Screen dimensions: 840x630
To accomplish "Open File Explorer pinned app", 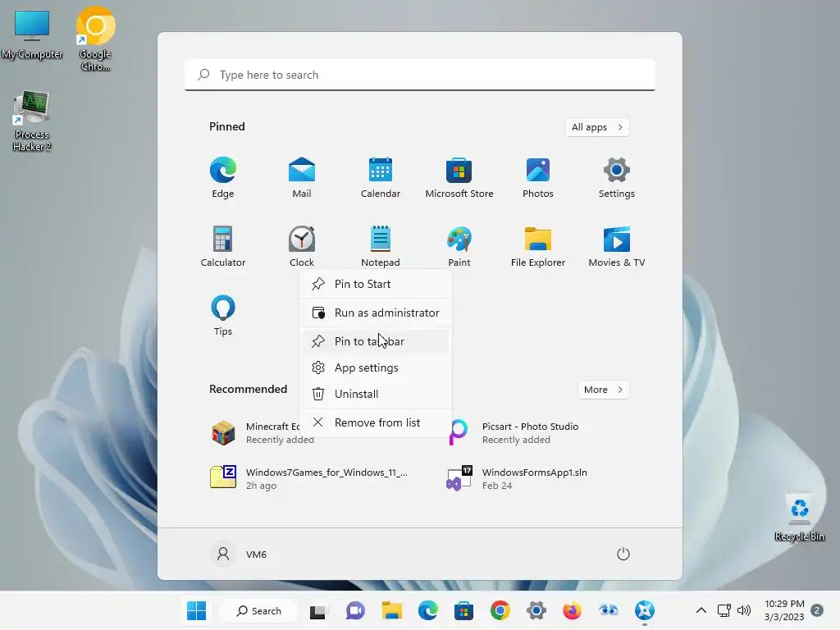I will (x=538, y=246).
